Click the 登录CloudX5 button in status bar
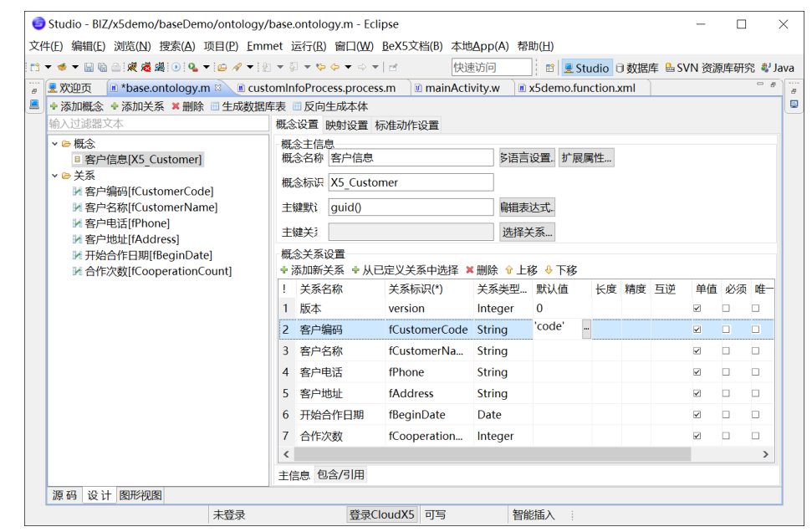Screen dimensions: 812x532 [x=380, y=514]
